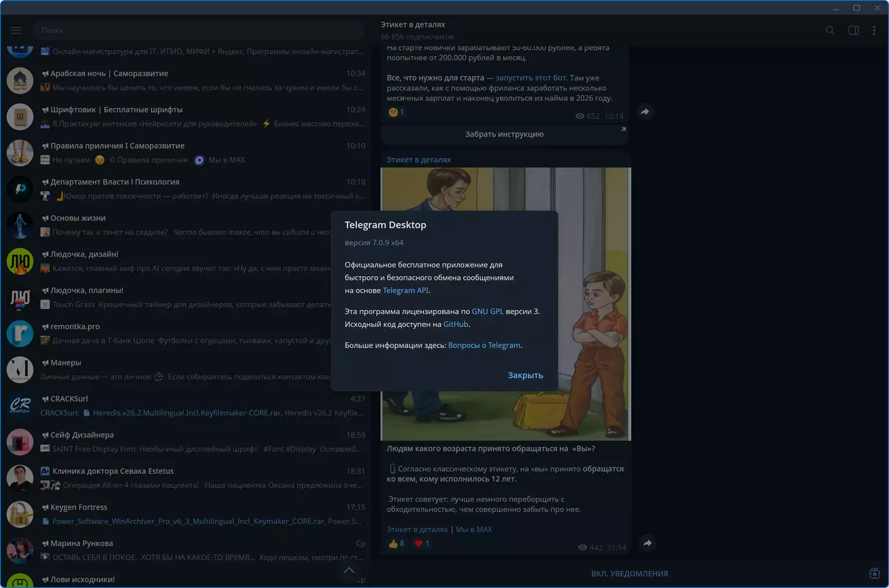Open the Марина Рункова chat
Image resolution: width=889 pixels, height=588 pixels.
pyautogui.click(x=186, y=551)
